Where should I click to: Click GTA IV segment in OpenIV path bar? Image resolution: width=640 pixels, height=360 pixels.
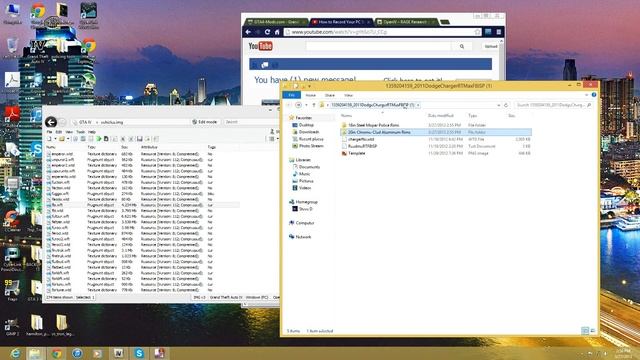click(x=85, y=122)
